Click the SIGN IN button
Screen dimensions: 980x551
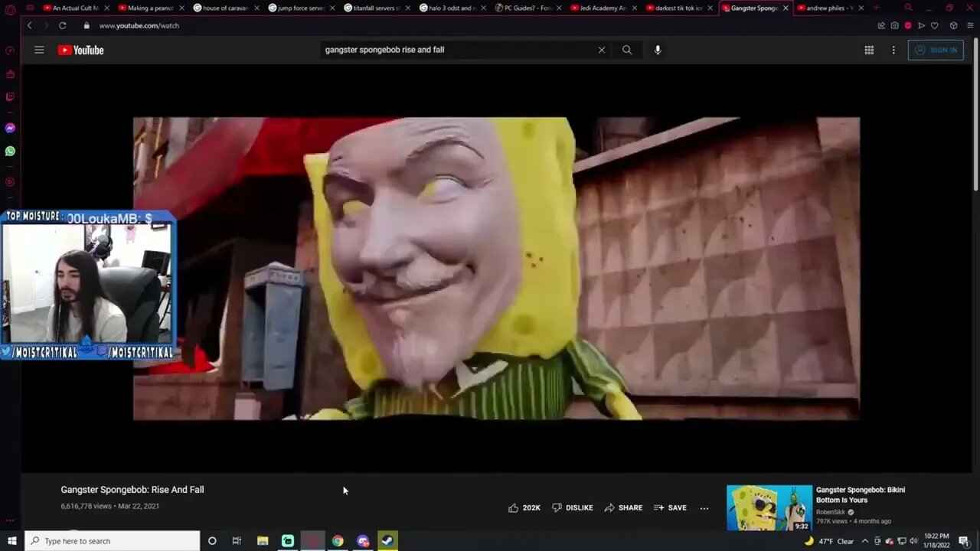(x=936, y=50)
